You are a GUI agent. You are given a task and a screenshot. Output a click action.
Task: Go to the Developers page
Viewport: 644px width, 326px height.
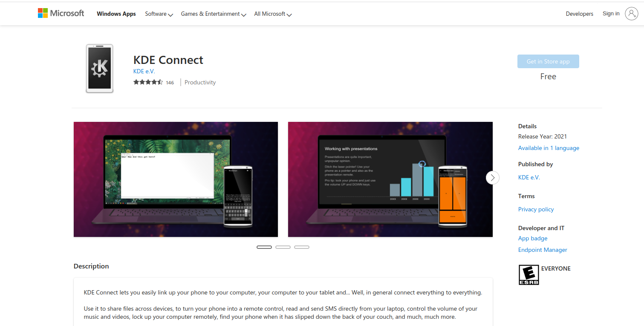[x=580, y=14]
